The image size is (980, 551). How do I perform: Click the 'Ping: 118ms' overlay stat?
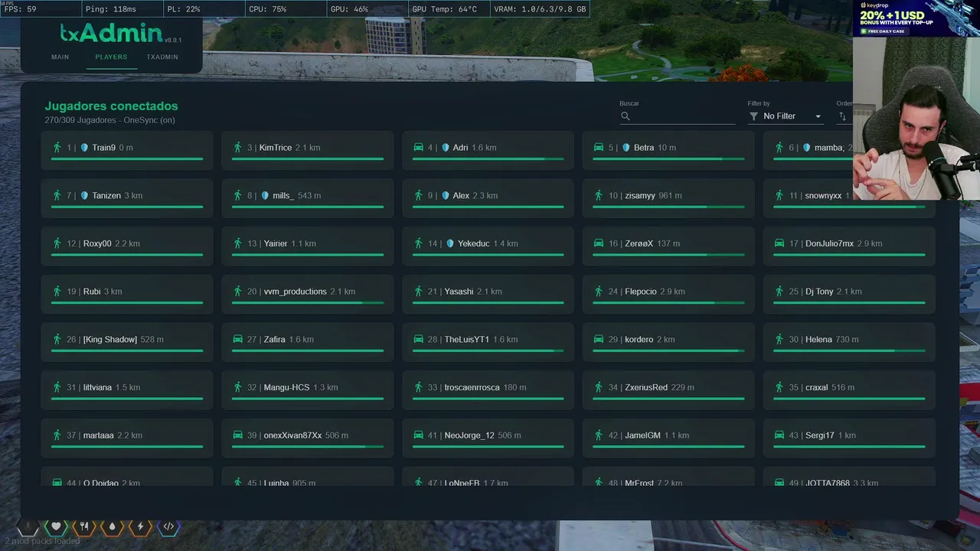[x=110, y=9]
